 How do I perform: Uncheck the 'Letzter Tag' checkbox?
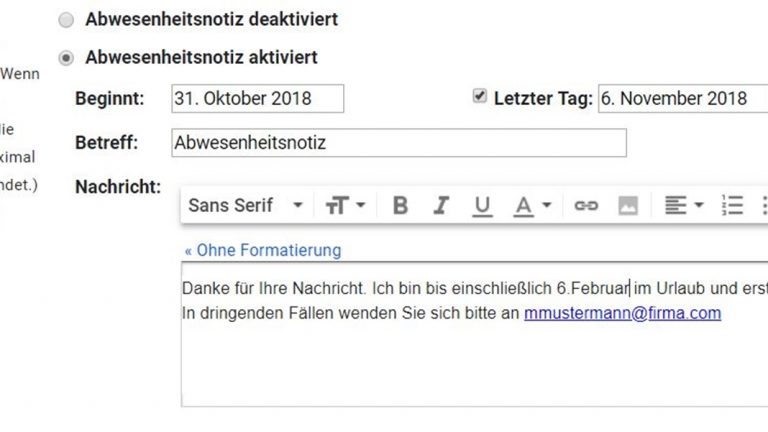click(480, 97)
